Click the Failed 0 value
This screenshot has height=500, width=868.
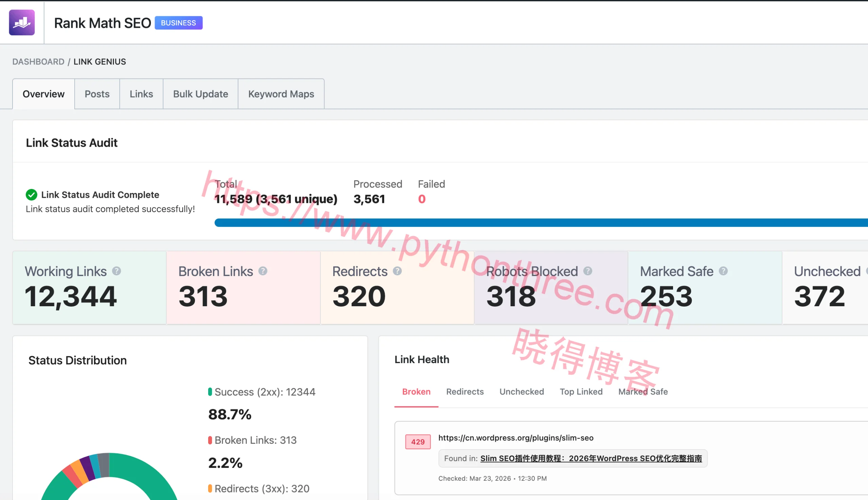[422, 199]
